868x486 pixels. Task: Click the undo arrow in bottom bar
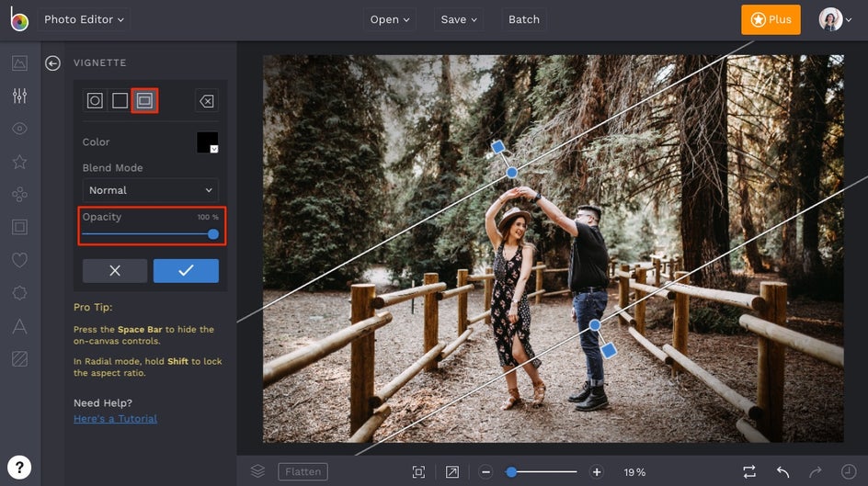[x=782, y=471]
